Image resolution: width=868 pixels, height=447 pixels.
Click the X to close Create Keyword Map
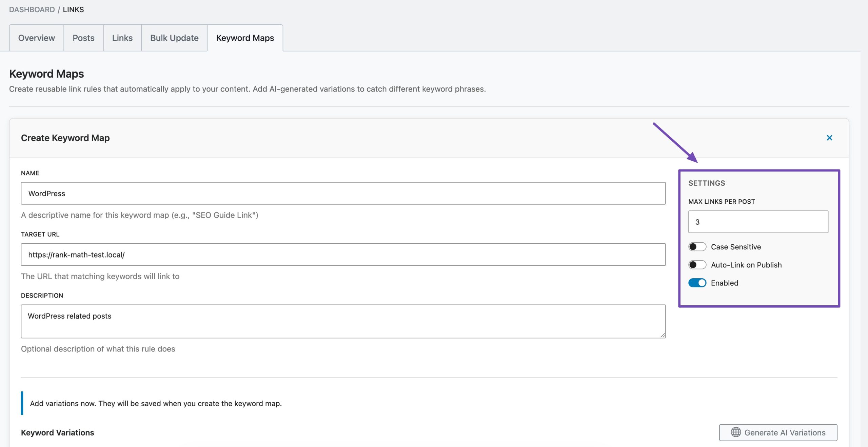pos(829,138)
